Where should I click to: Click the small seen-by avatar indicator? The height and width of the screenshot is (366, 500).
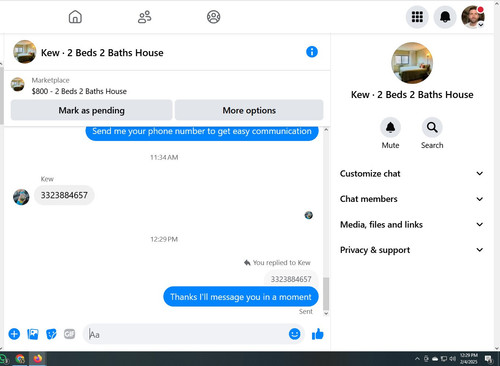coord(309,215)
